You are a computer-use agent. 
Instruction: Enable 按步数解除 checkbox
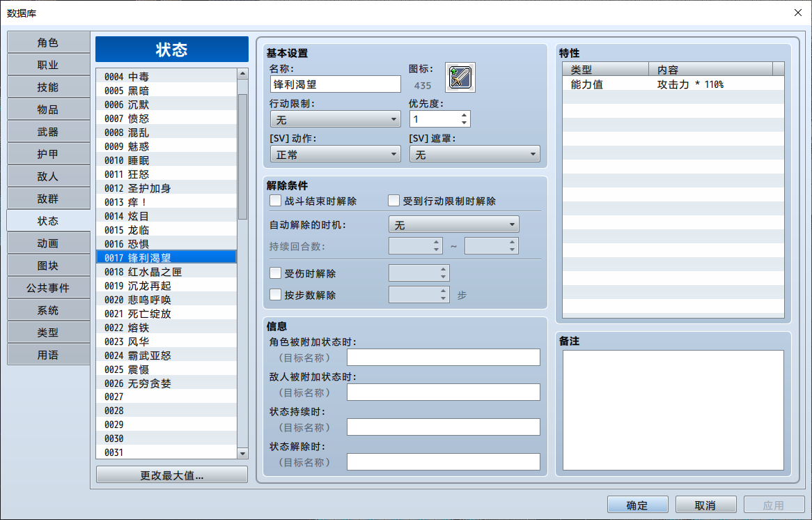tap(276, 295)
